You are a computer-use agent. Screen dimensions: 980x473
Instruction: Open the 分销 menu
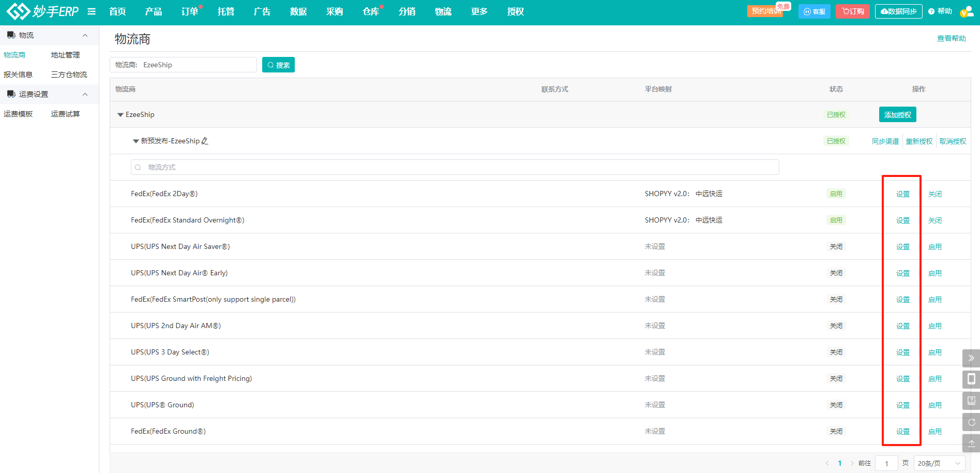coord(407,11)
